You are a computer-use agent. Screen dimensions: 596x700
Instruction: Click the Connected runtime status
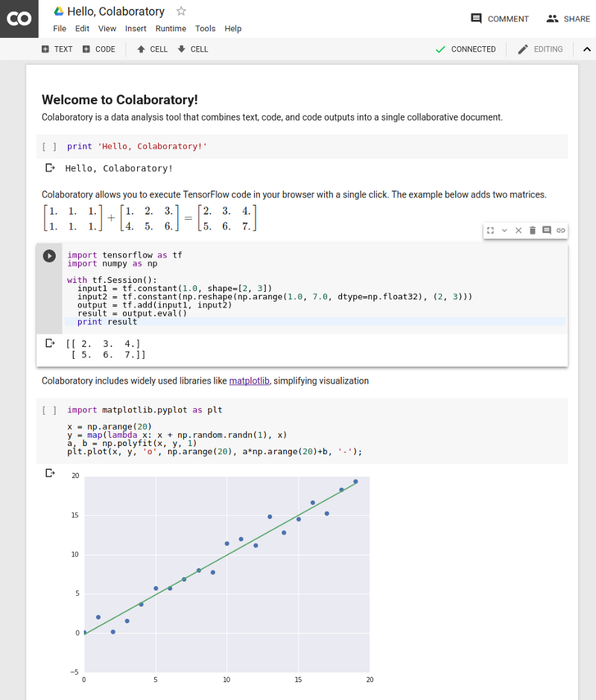(x=466, y=49)
